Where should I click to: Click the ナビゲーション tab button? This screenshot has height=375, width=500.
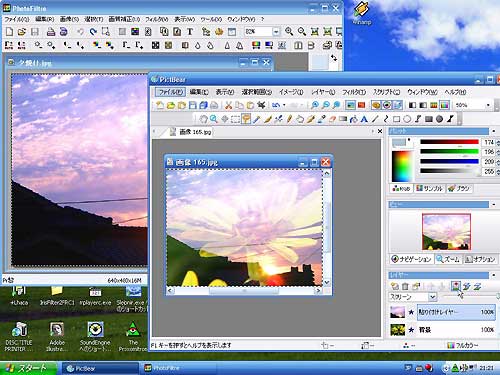(x=411, y=259)
